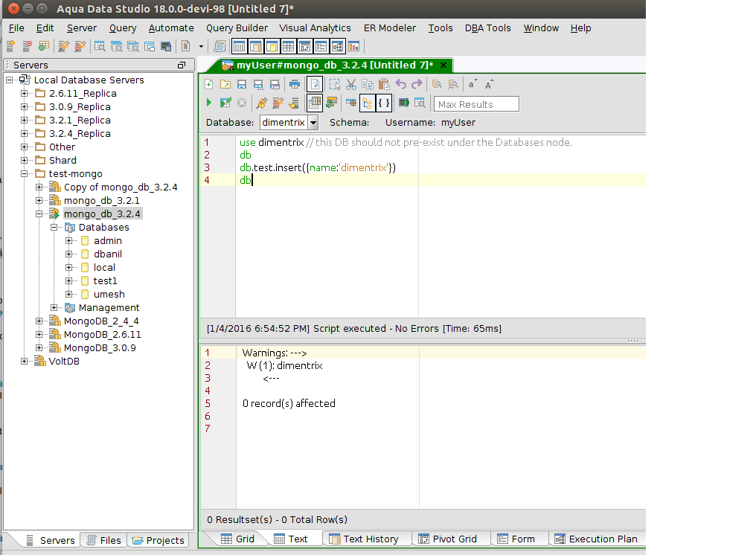
Task: Collapse the Databases node
Action: [54, 227]
